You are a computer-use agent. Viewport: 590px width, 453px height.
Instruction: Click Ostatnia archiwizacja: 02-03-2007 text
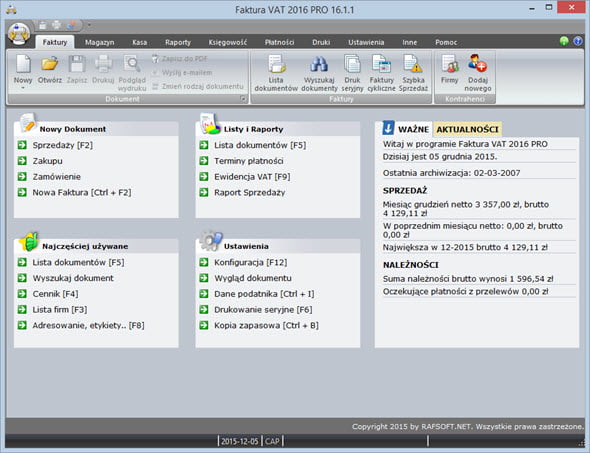click(x=452, y=173)
